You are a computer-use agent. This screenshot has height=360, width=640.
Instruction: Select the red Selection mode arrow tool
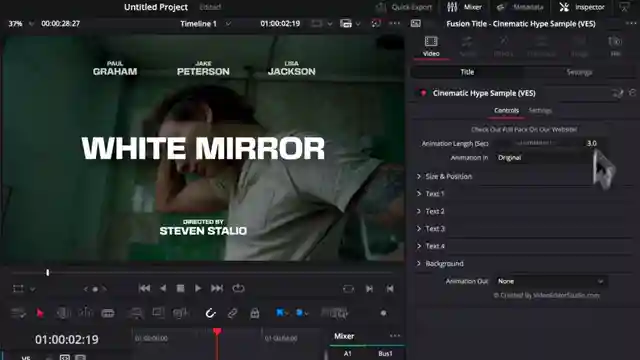[40, 313]
